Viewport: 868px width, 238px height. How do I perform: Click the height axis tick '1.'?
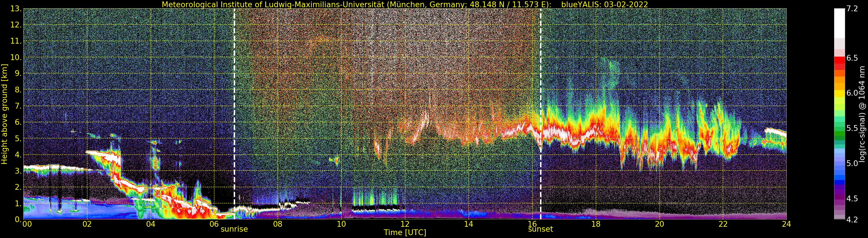pyautogui.click(x=18, y=203)
